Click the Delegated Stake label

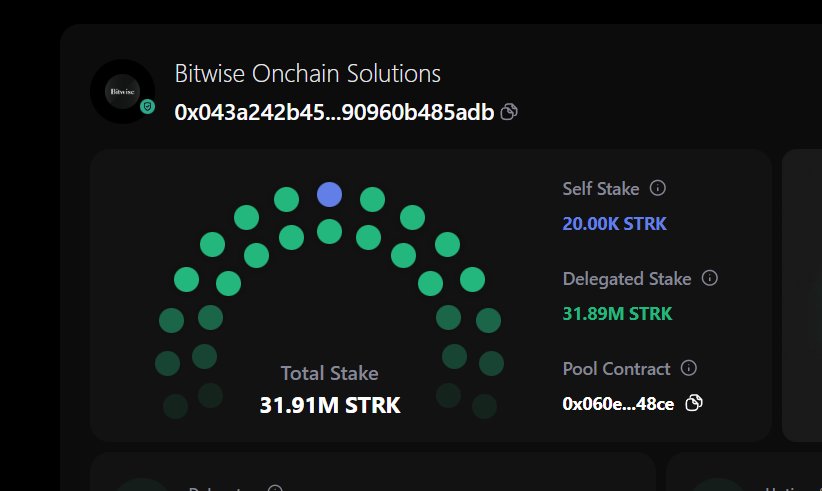627,278
